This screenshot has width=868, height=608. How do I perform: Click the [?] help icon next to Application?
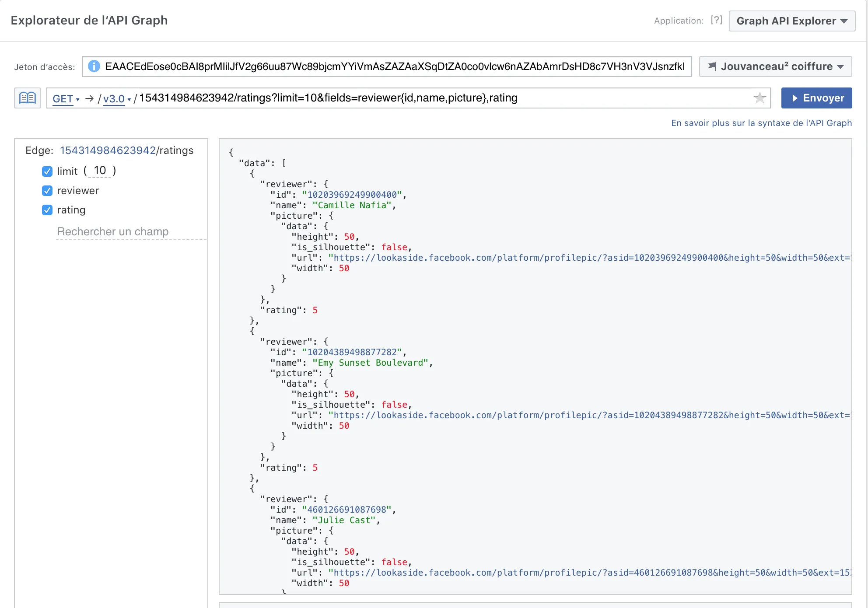pos(716,20)
